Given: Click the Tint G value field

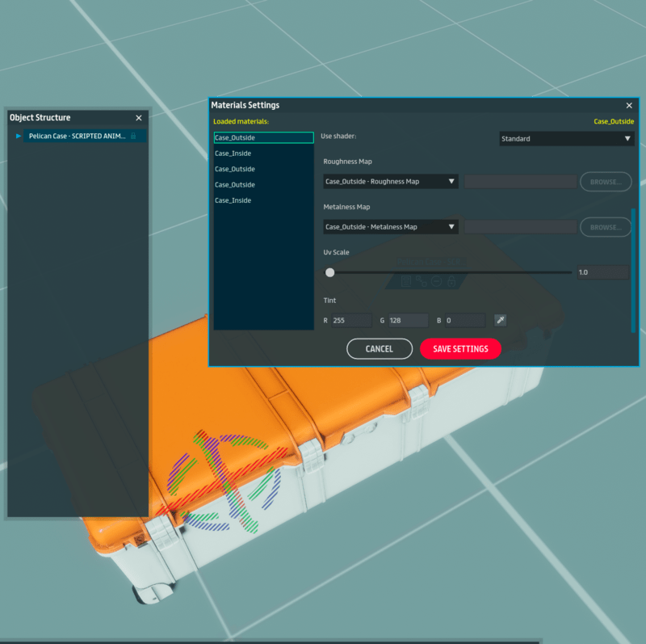Looking at the screenshot, I should (408, 321).
